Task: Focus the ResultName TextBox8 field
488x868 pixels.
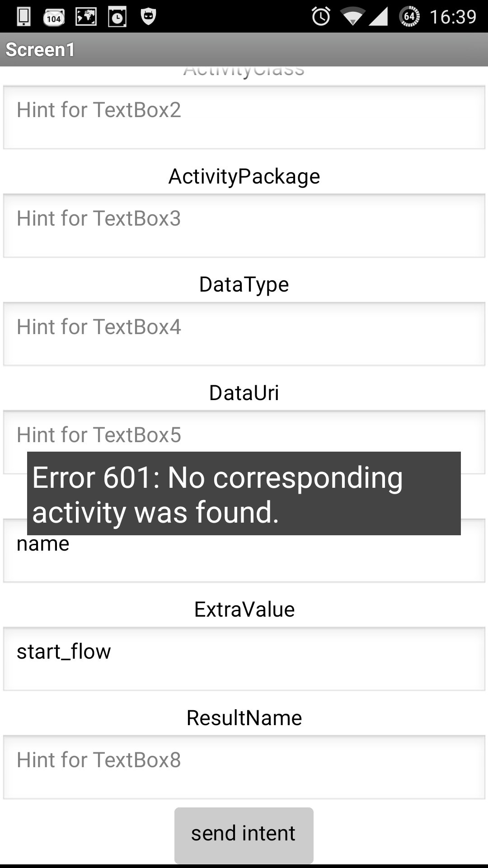Action: click(x=244, y=767)
